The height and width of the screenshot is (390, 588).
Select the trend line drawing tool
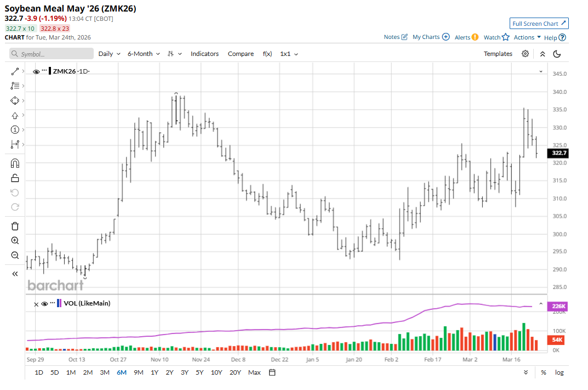coord(15,71)
